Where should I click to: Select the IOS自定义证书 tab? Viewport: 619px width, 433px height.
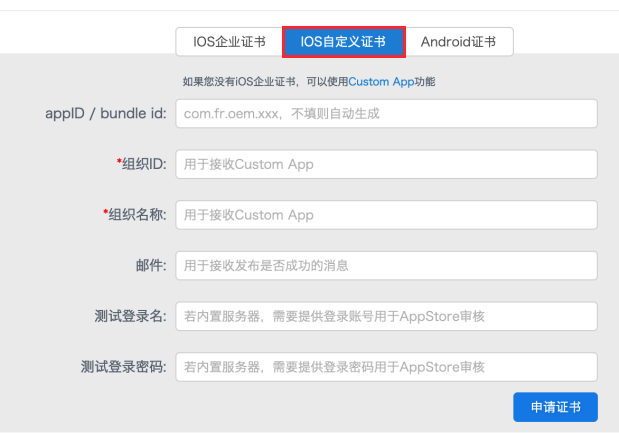coord(343,42)
